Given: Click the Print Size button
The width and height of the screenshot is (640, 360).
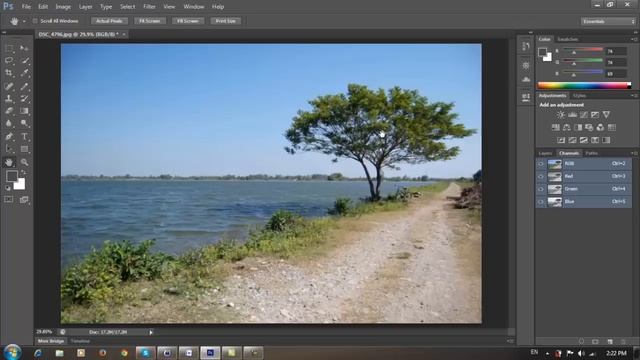Looking at the screenshot, I should click(x=226, y=21).
